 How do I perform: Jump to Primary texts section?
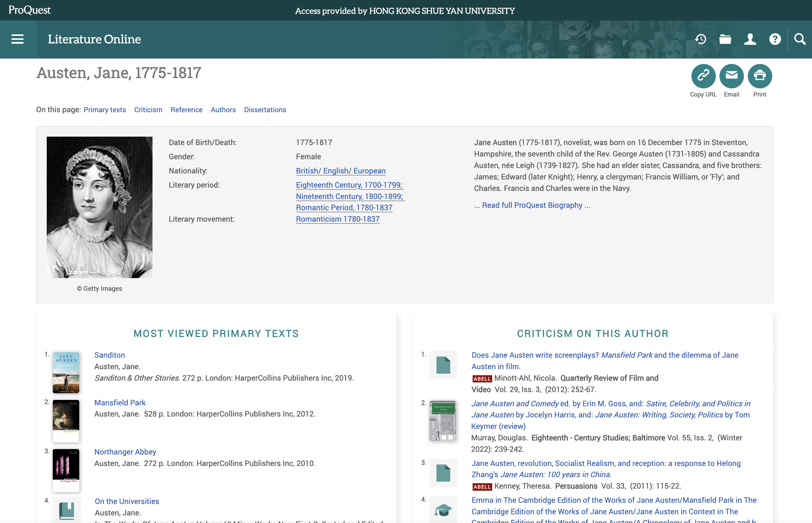click(105, 110)
